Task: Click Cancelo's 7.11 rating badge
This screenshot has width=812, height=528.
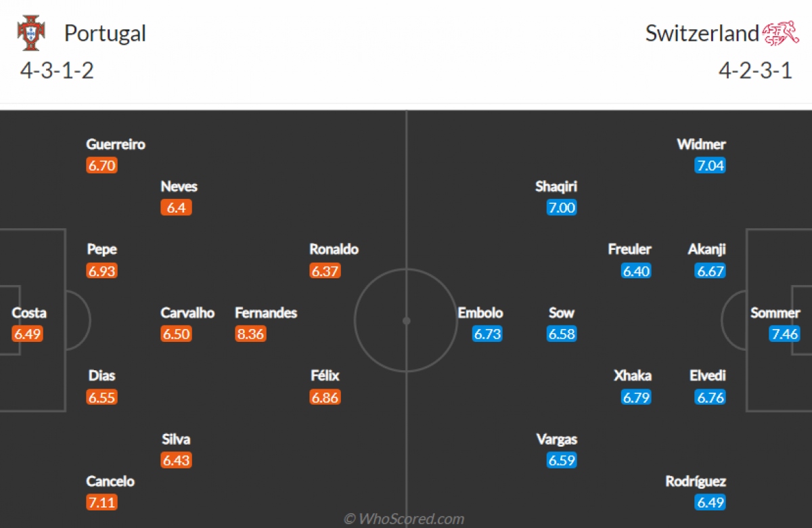Action: (x=101, y=503)
